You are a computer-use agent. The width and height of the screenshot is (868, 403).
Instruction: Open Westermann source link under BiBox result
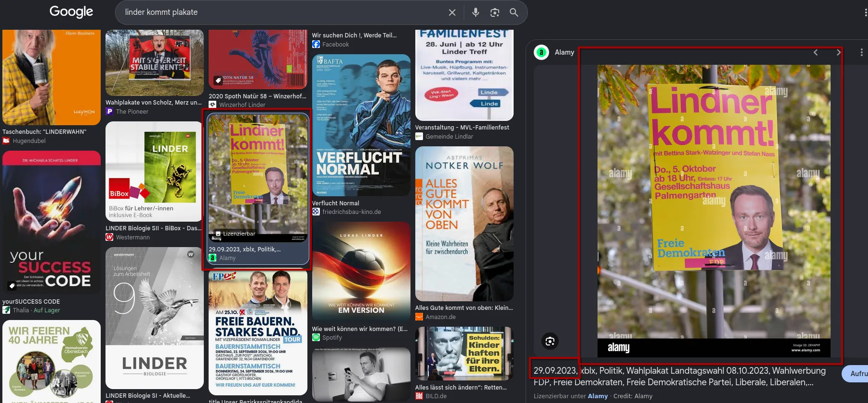[133, 237]
